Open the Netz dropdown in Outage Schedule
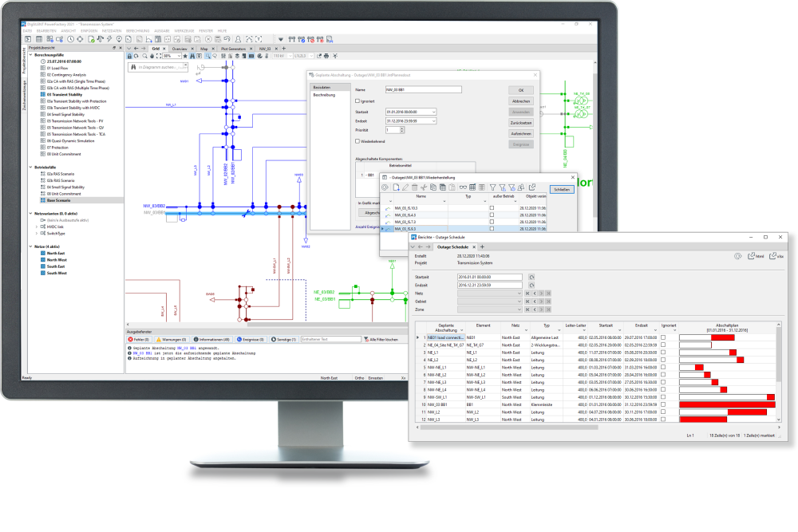Image resolution: width=798 pixels, height=532 pixels. pyautogui.click(x=519, y=294)
